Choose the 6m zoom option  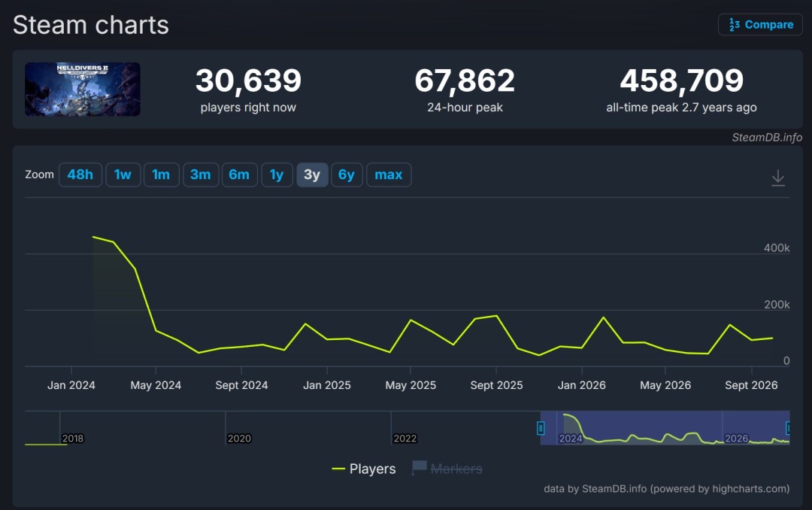point(239,175)
